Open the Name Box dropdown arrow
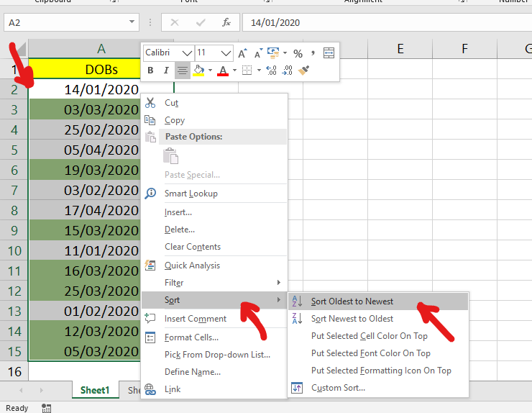The image size is (532, 413). (x=132, y=22)
